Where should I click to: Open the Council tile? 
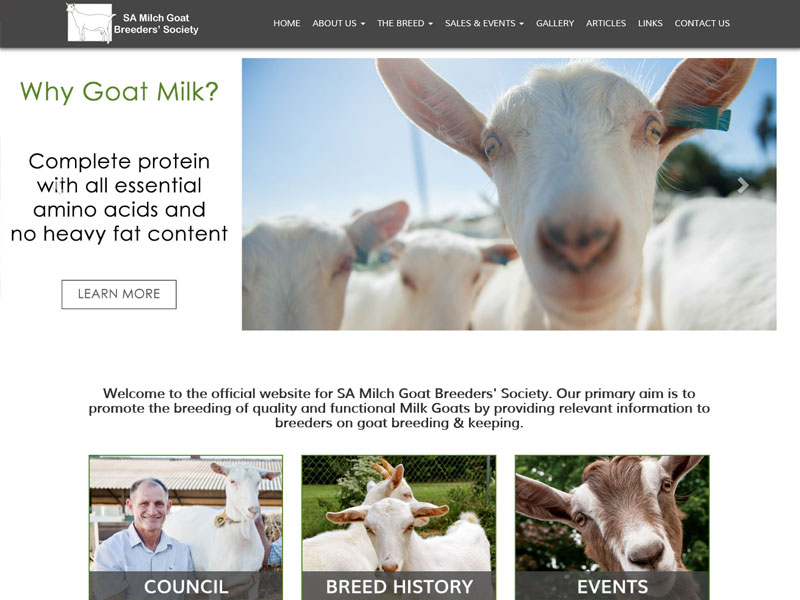click(x=186, y=528)
